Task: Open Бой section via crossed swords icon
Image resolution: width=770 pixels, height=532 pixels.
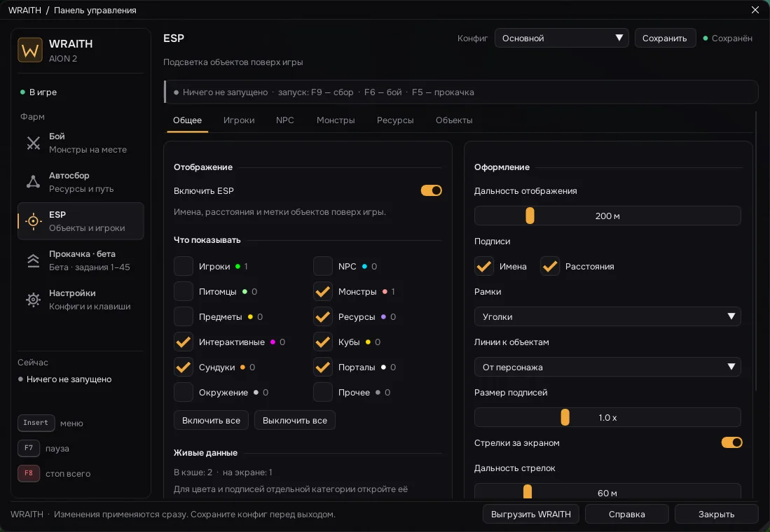Action: click(34, 143)
